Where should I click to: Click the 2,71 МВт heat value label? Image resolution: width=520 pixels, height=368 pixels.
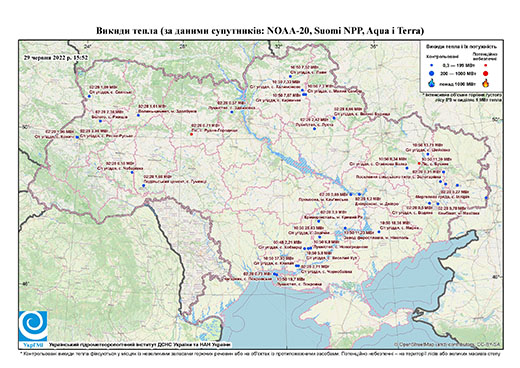pos(314,267)
